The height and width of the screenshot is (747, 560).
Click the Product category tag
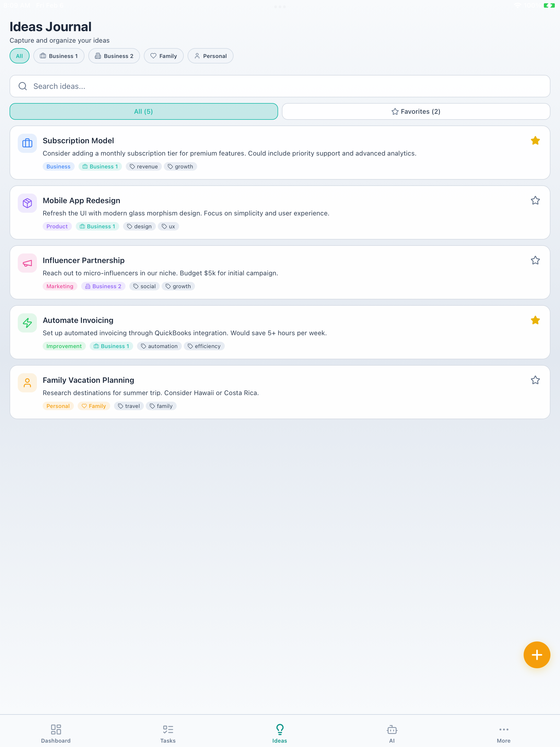(57, 226)
